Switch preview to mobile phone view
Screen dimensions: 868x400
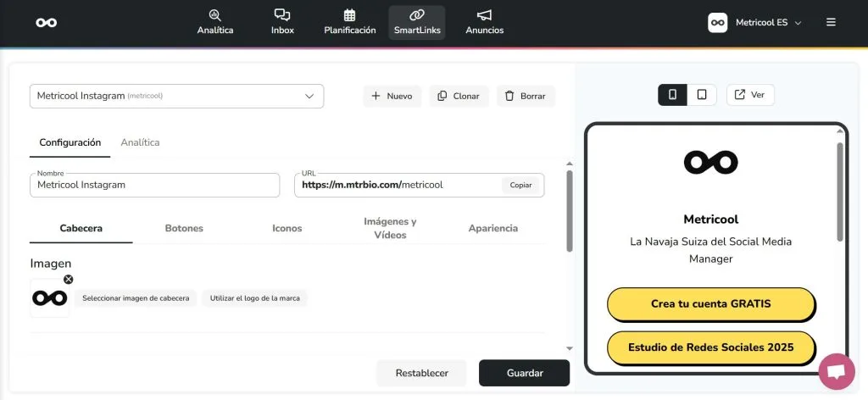pos(672,95)
